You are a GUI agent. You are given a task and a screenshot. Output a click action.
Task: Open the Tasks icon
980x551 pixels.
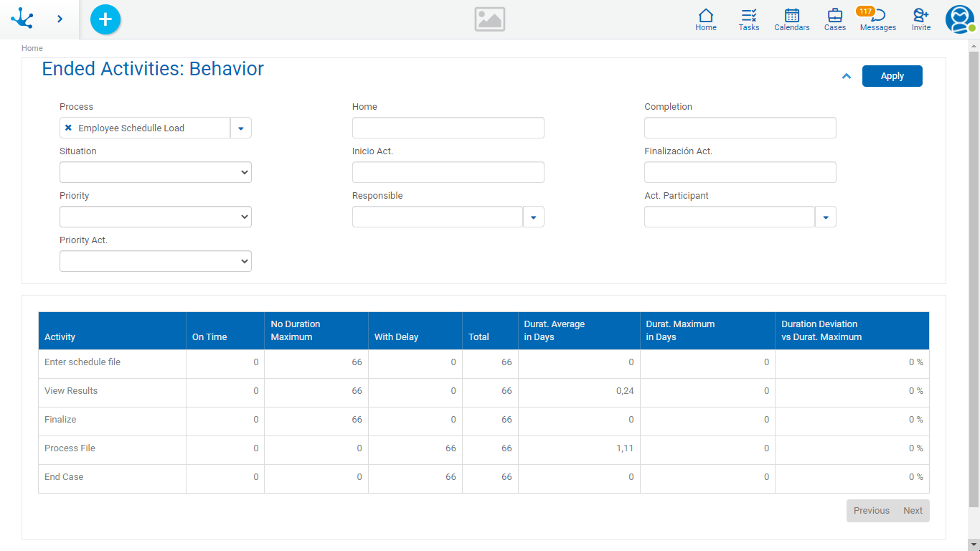[749, 19]
